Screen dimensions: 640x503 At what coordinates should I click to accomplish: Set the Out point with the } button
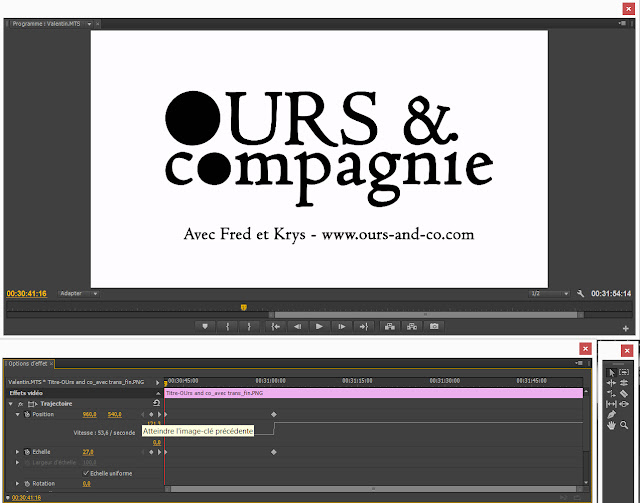click(x=249, y=326)
